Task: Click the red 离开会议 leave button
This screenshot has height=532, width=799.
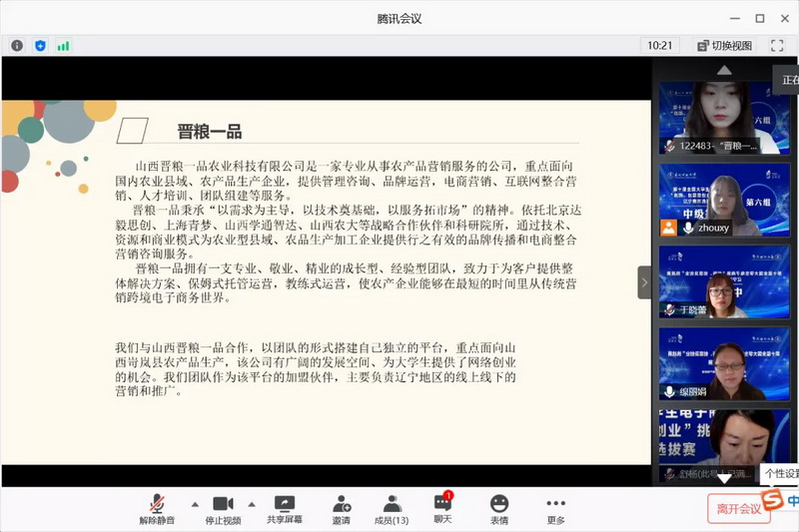Action: pos(738,508)
